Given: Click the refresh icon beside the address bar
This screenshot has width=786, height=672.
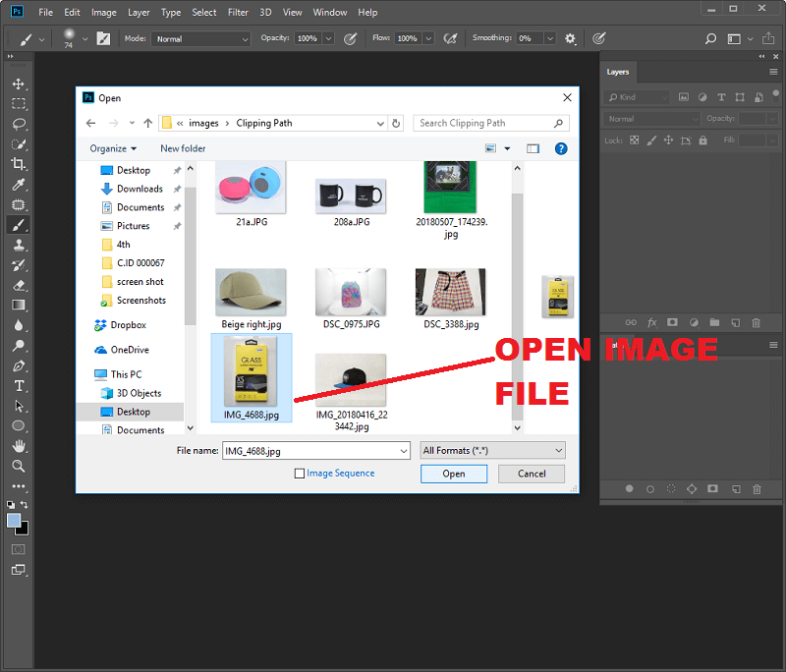Looking at the screenshot, I should [x=396, y=124].
